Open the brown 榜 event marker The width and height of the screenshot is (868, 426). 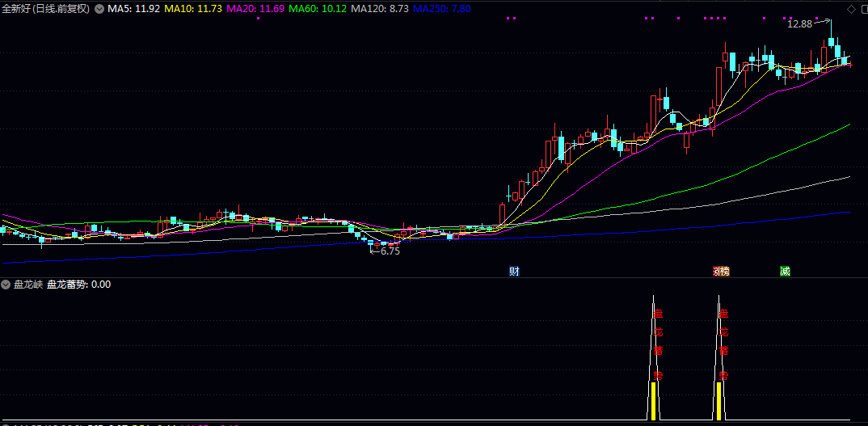[725, 272]
